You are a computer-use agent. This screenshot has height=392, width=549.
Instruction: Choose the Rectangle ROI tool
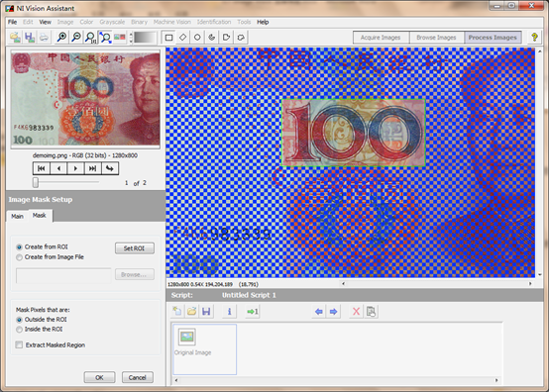(168, 37)
